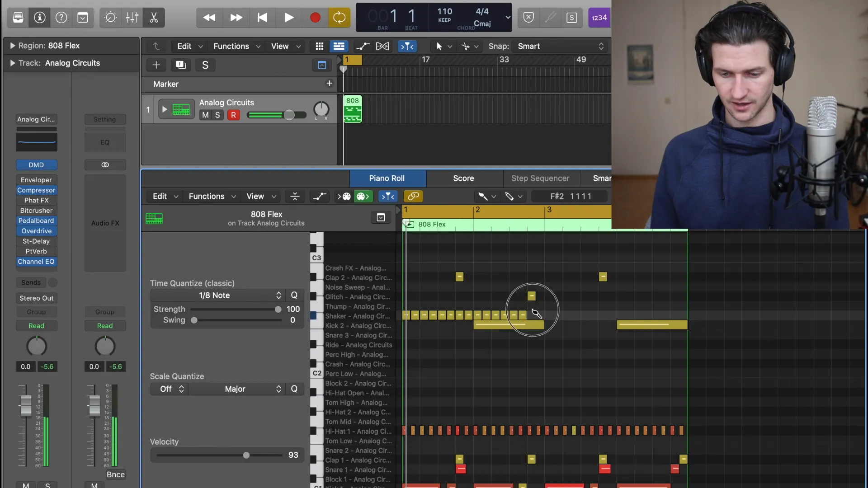This screenshot has width=868, height=488.
Task: Click the Analog Circuits pan knob
Action: (321, 109)
